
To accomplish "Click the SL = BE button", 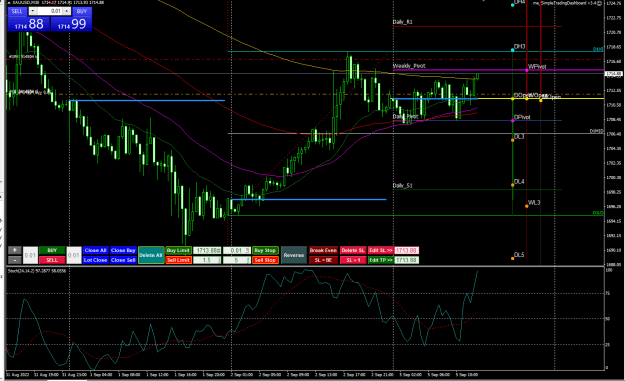I will click(x=323, y=260).
